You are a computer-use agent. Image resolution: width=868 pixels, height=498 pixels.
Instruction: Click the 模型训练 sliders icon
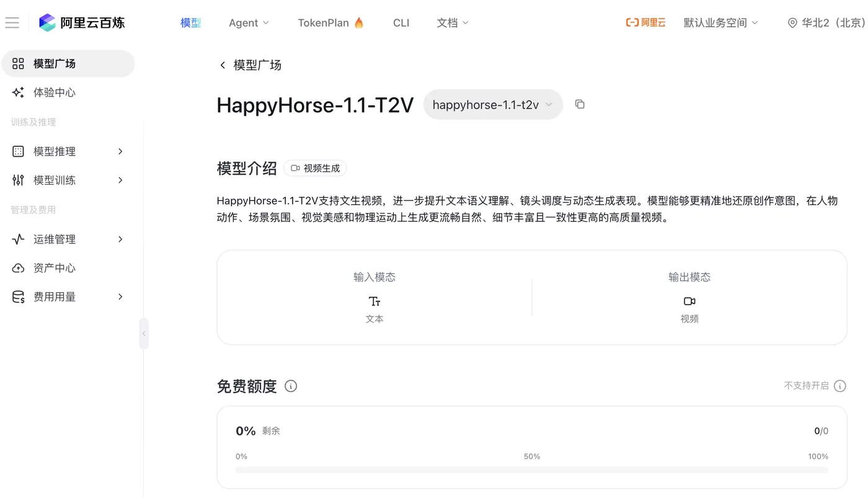(18, 180)
